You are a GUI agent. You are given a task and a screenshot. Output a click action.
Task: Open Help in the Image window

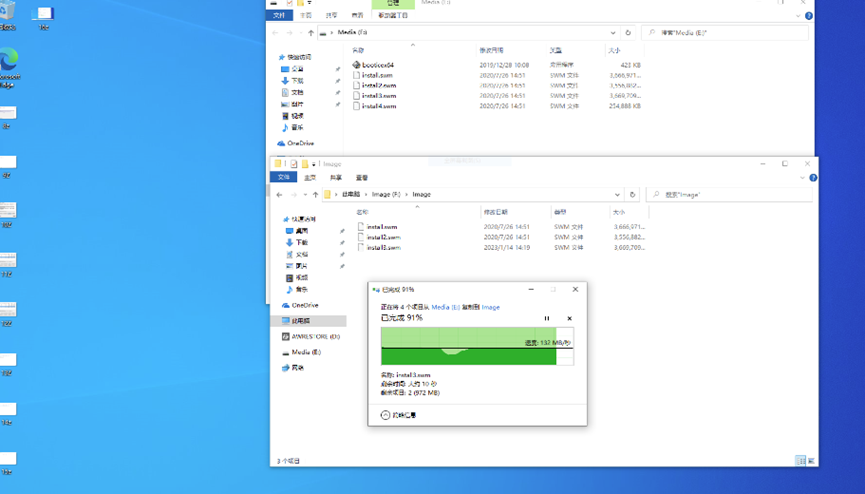tap(813, 178)
